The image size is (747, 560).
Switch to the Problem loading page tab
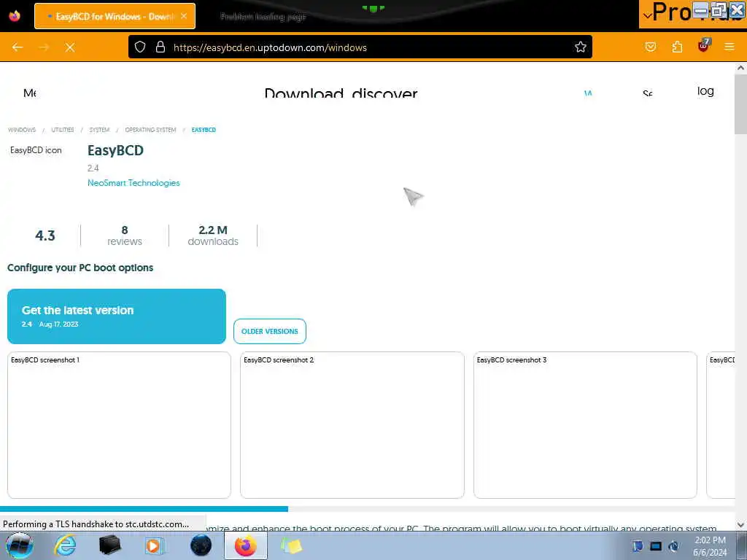tap(263, 17)
